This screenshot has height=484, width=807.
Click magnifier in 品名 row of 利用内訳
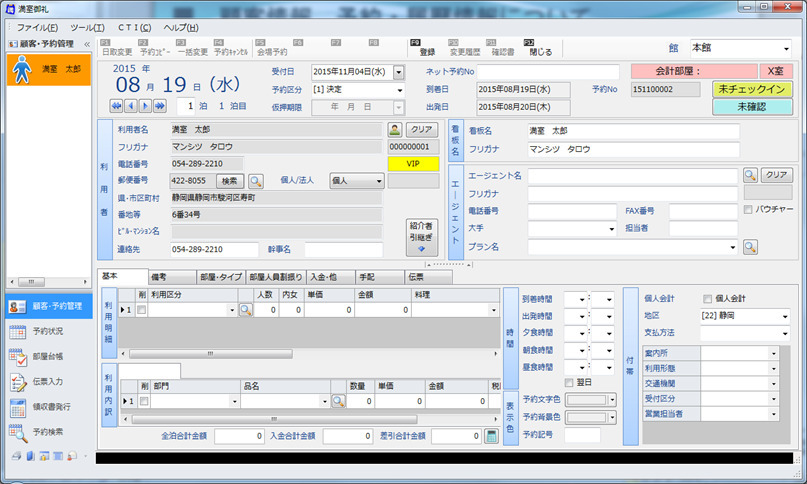coord(338,401)
